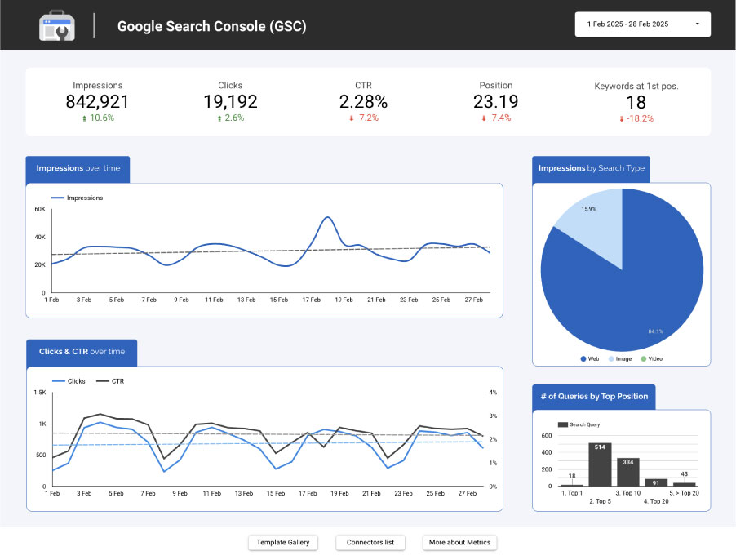Select the 1 Feb 2025 - 28 Feb 2025 date range
This screenshot has width=736, height=560.
pyautogui.click(x=642, y=24)
